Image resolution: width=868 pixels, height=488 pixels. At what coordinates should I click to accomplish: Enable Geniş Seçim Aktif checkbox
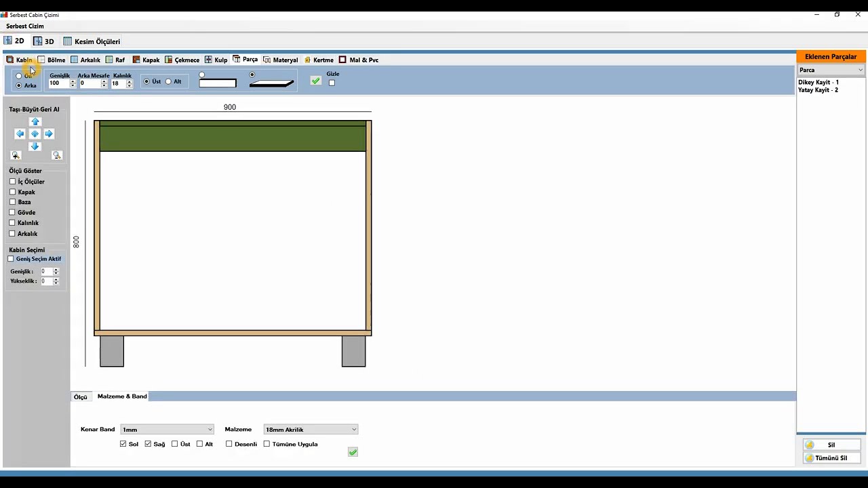pos(11,259)
